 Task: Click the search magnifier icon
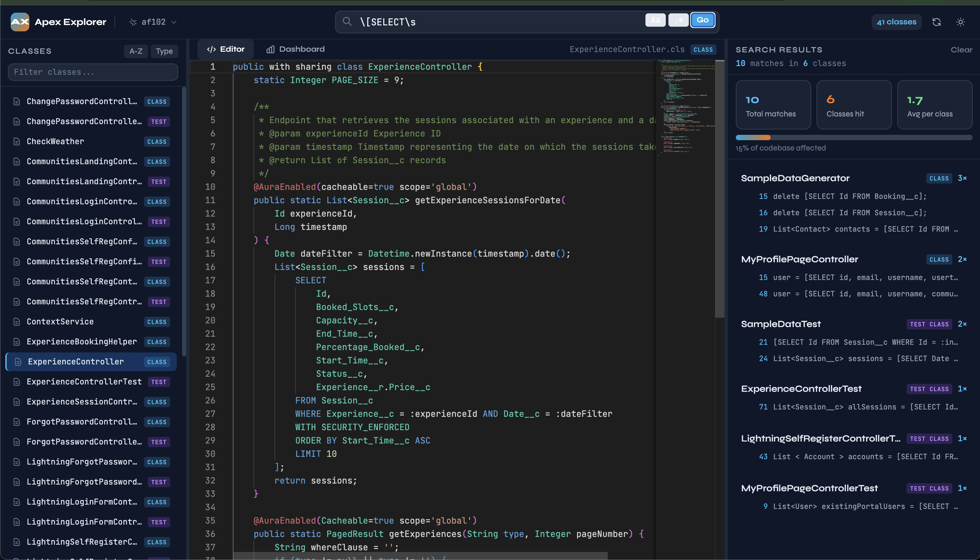pos(347,22)
